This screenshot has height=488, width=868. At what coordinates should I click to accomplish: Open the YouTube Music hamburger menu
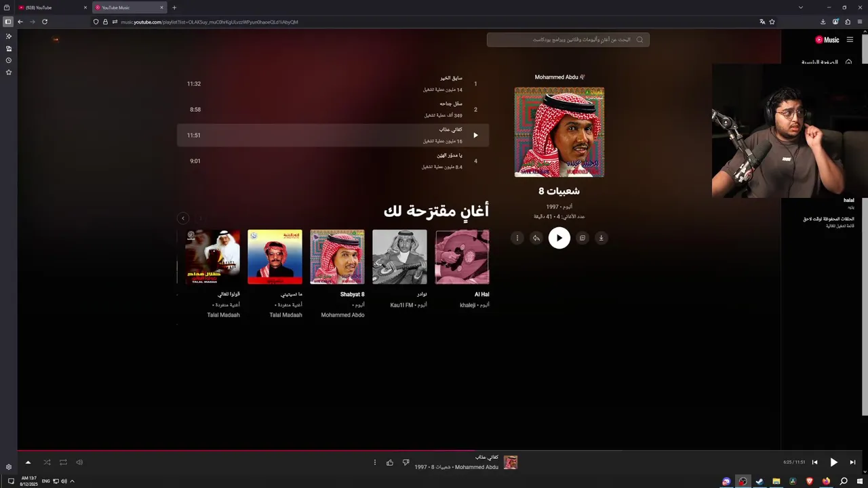850,40
